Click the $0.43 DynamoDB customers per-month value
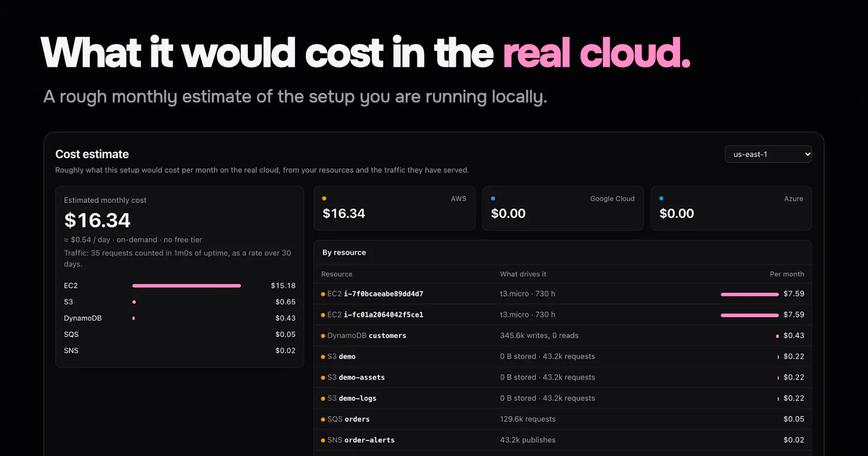The image size is (868, 456). (794, 335)
